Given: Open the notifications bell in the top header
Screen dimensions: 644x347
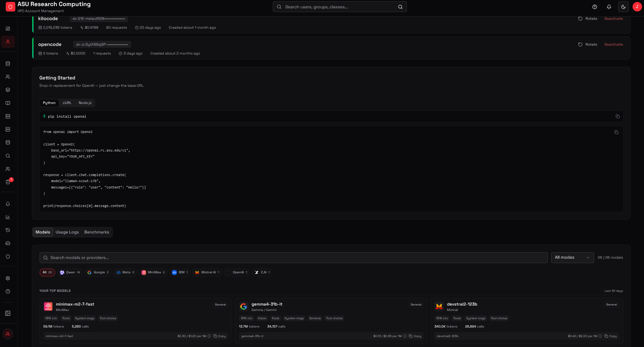Looking at the screenshot, I should click(609, 7).
